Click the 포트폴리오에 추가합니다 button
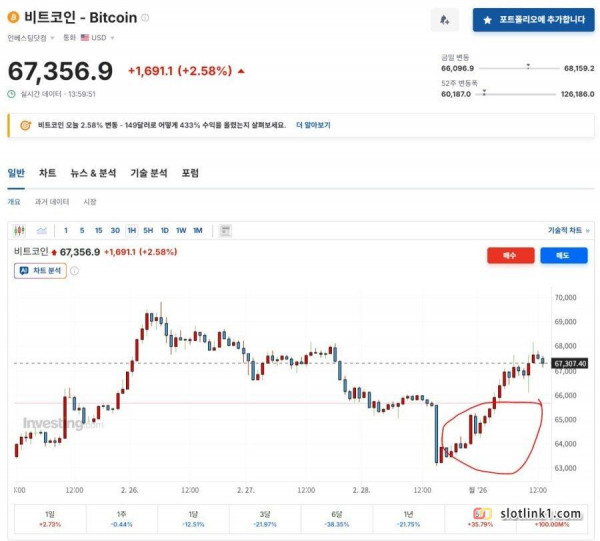This screenshot has height=541, width=600. pyautogui.click(x=529, y=19)
